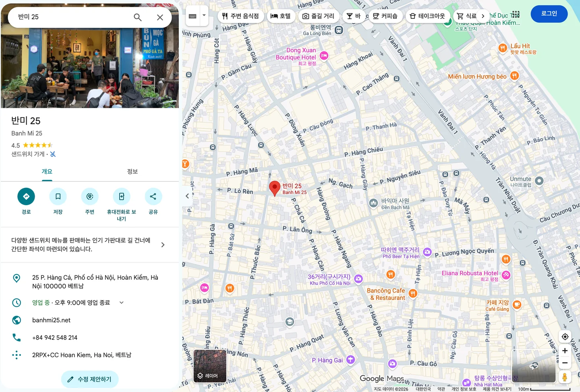Save place with 저장 bookmark icon
Viewport: 580px width, 392px height.
coord(58,196)
